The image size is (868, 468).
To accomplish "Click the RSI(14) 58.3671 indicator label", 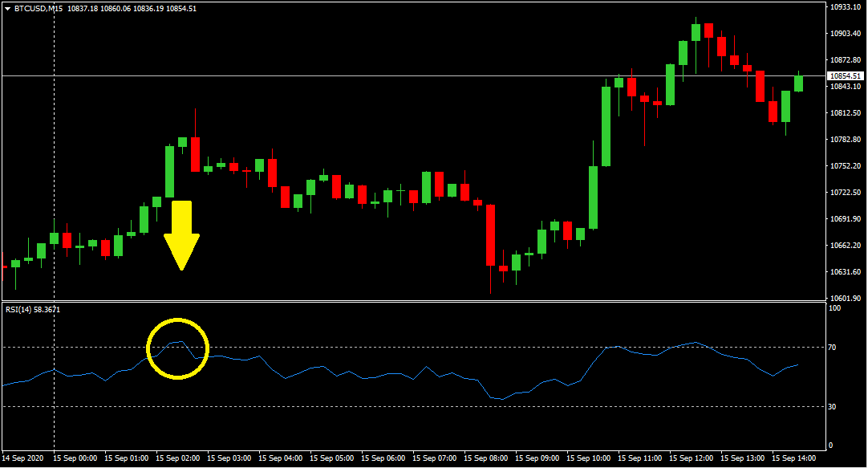I will click(33, 310).
